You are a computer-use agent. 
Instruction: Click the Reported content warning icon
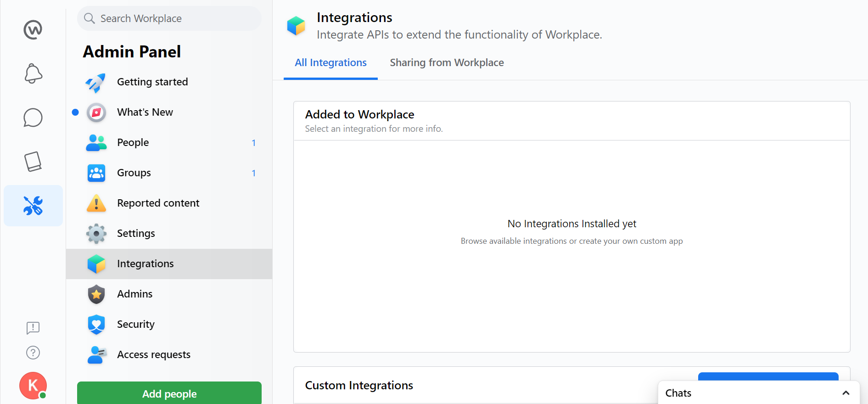pyautogui.click(x=96, y=203)
